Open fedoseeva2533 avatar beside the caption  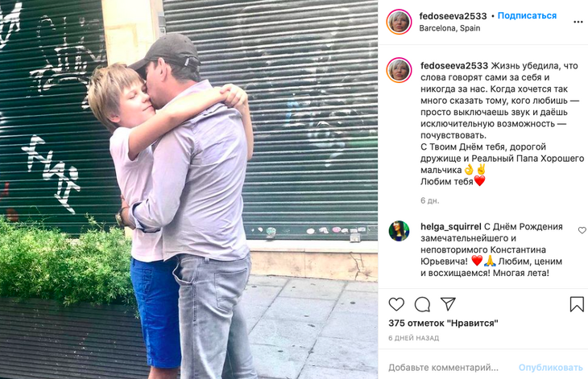399,70
